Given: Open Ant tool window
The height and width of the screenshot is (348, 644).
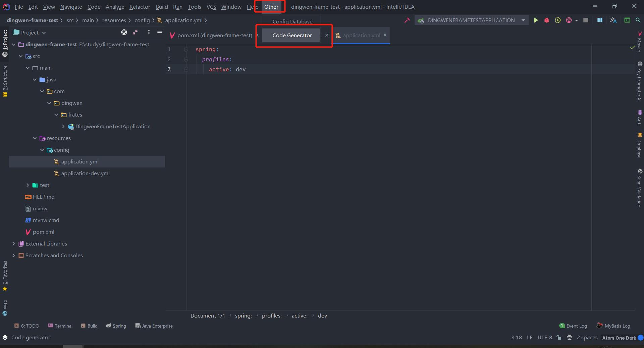Looking at the screenshot, I should (639, 117).
